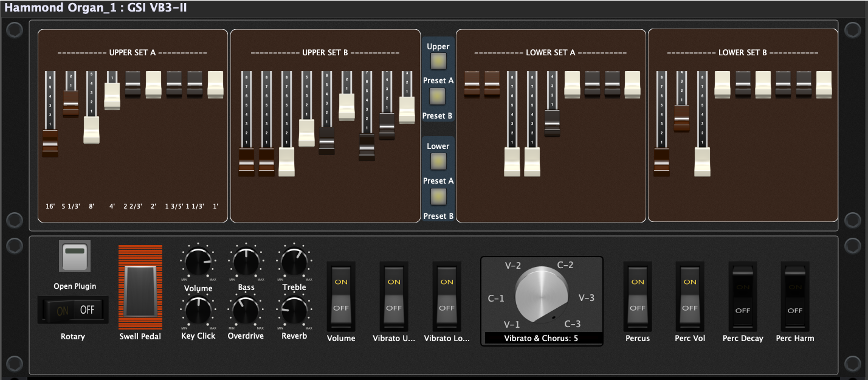Toggle the Percus rocker switch

638,296
